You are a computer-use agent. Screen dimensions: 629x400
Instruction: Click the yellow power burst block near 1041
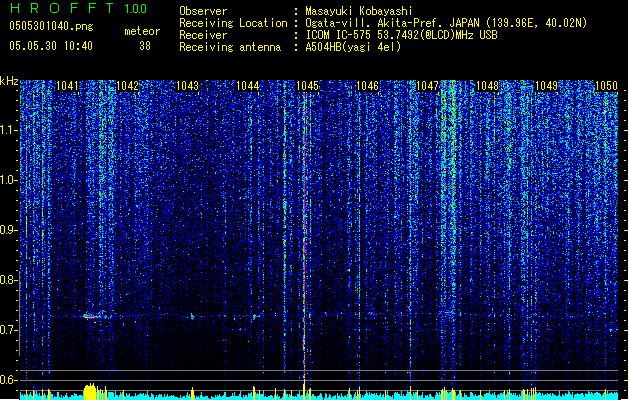90,392
